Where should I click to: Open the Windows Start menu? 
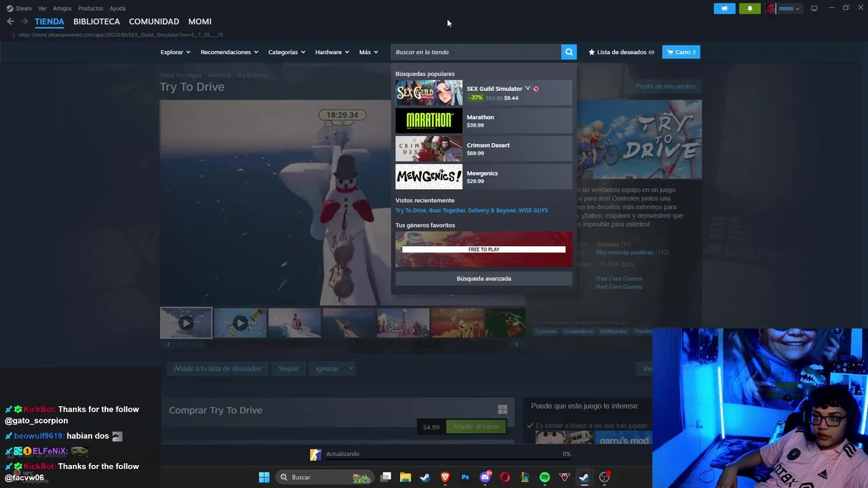pos(264,477)
